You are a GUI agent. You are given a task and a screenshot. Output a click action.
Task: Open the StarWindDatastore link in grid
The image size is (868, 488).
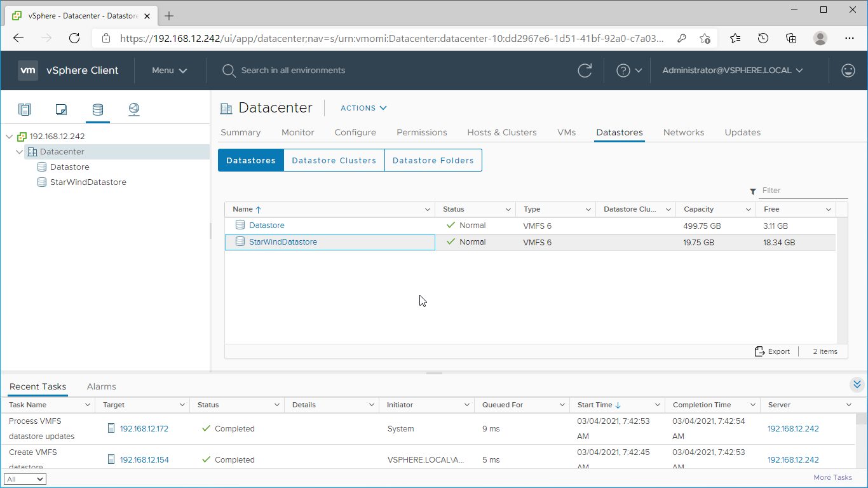283,242
